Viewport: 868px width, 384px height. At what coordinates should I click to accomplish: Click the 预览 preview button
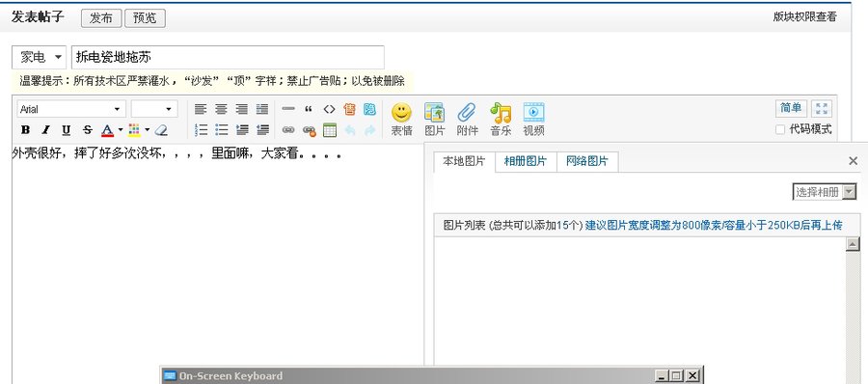[x=145, y=18]
